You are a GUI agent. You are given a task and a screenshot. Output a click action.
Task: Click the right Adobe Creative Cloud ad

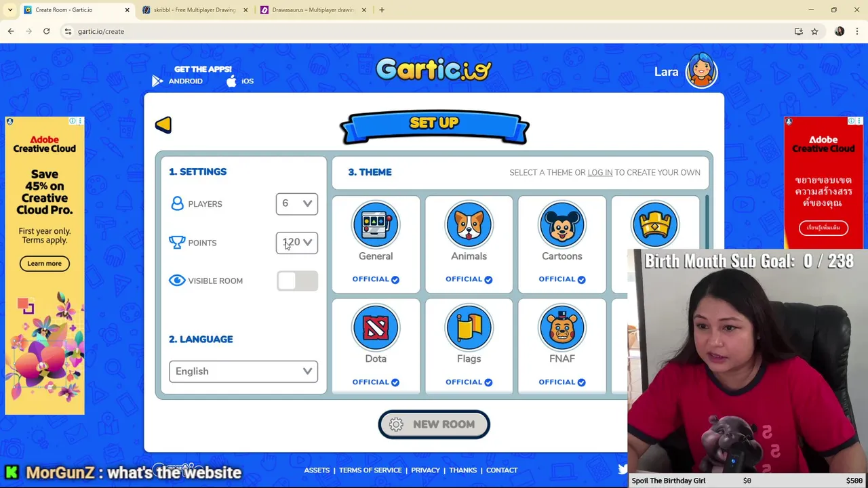click(823, 182)
